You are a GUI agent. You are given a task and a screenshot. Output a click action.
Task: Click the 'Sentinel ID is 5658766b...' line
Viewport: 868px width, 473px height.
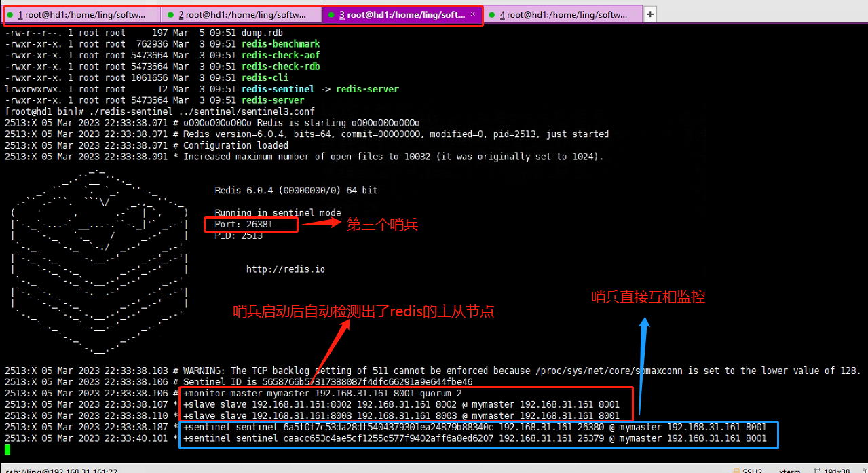pyautogui.click(x=328, y=382)
